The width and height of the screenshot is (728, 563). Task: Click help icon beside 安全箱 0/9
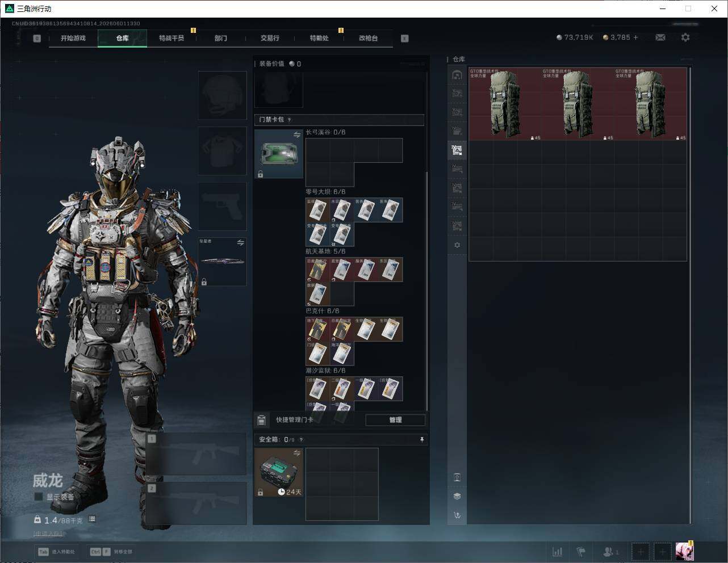pos(301,440)
